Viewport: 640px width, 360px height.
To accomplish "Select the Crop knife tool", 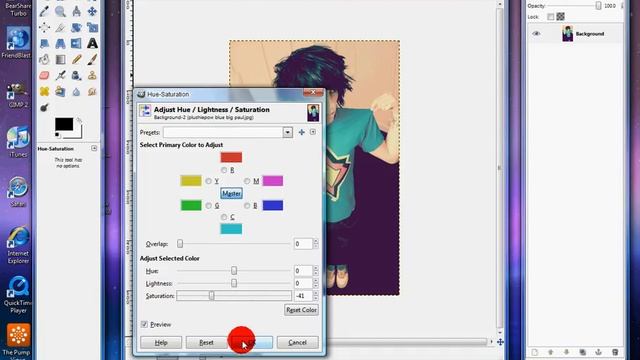I will pyautogui.click(x=60, y=27).
